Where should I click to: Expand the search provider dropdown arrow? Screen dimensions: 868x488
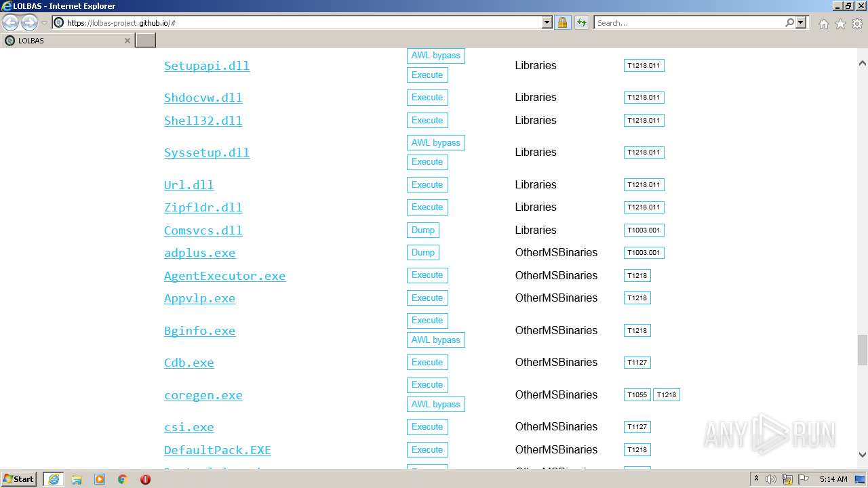pyautogui.click(x=801, y=22)
